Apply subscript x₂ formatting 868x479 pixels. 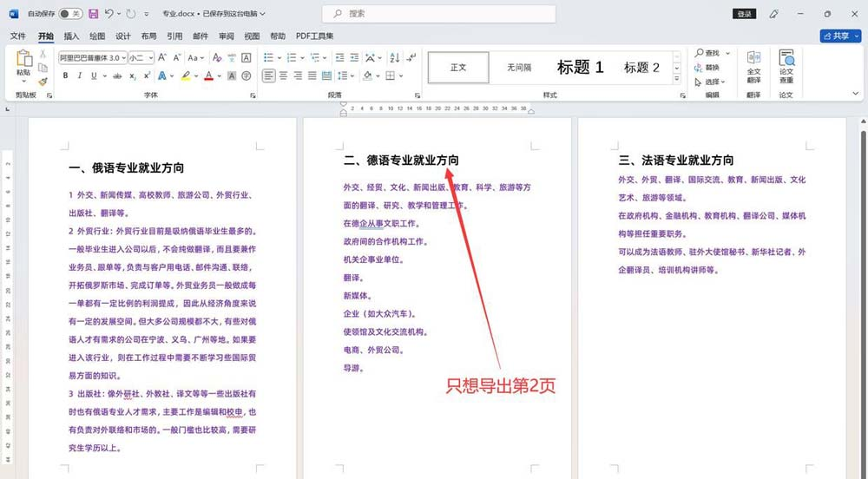pos(132,75)
